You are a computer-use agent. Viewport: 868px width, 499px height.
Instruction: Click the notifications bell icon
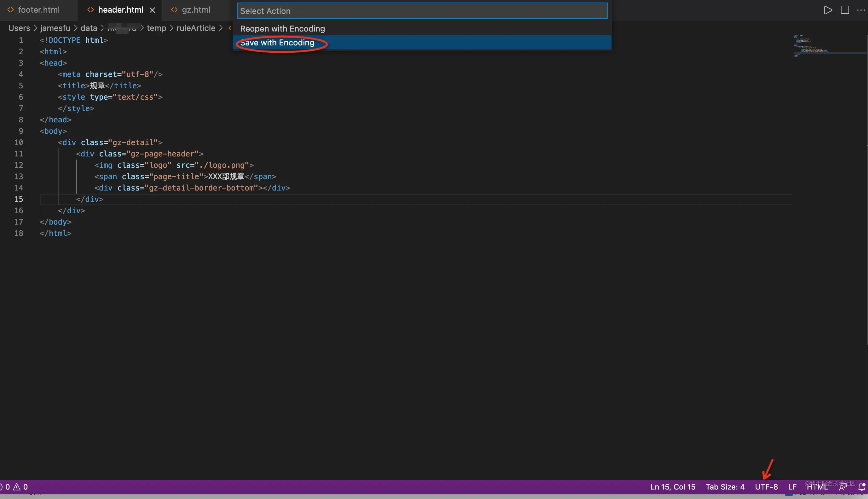click(x=861, y=487)
